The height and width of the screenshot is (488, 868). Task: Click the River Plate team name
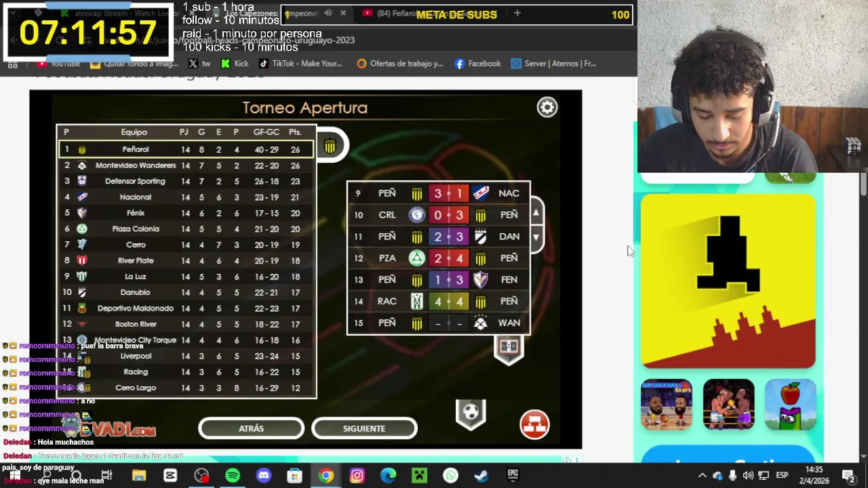(136, 260)
